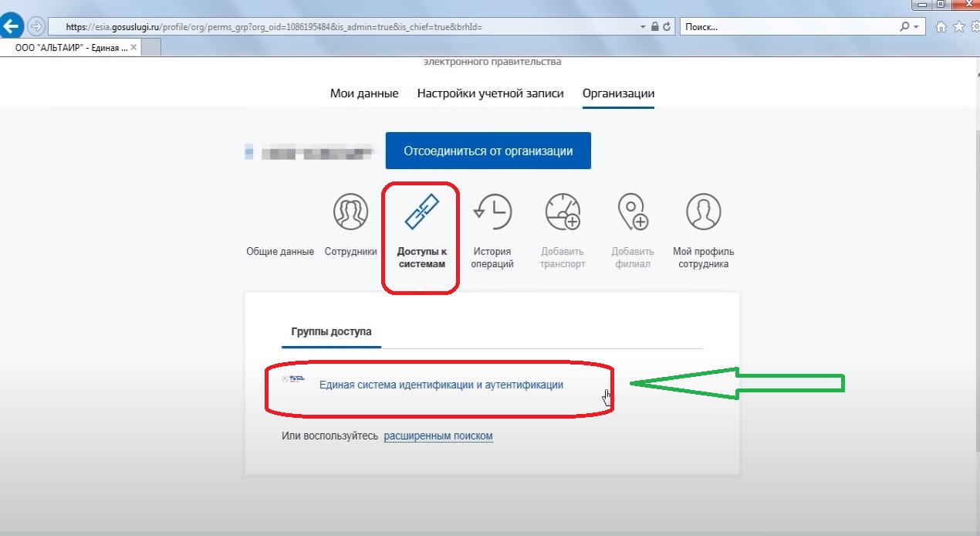Click the Сотрудники label text
980x536 pixels.
[351, 252]
